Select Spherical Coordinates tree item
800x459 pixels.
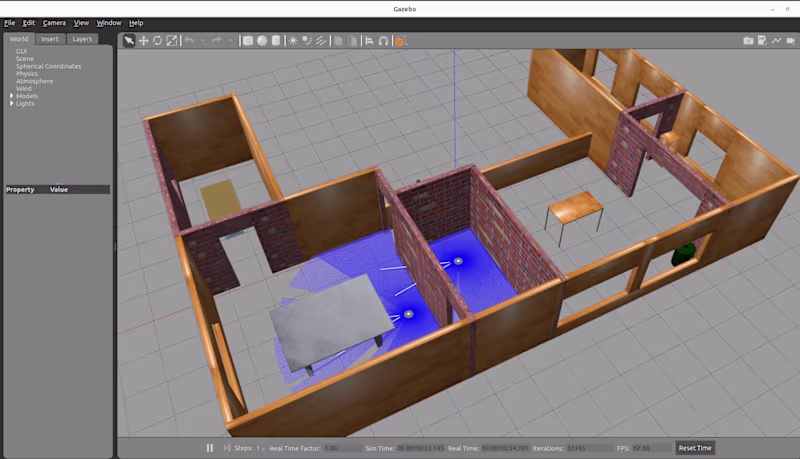pyautogui.click(x=48, y=66)
